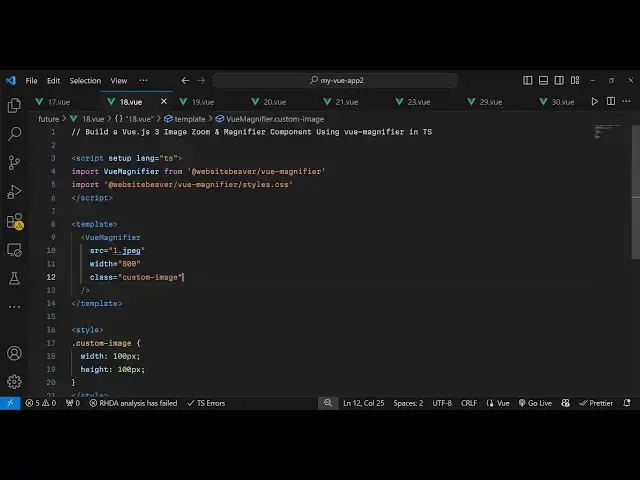Open the Run and Debug view

coord(14,192)
